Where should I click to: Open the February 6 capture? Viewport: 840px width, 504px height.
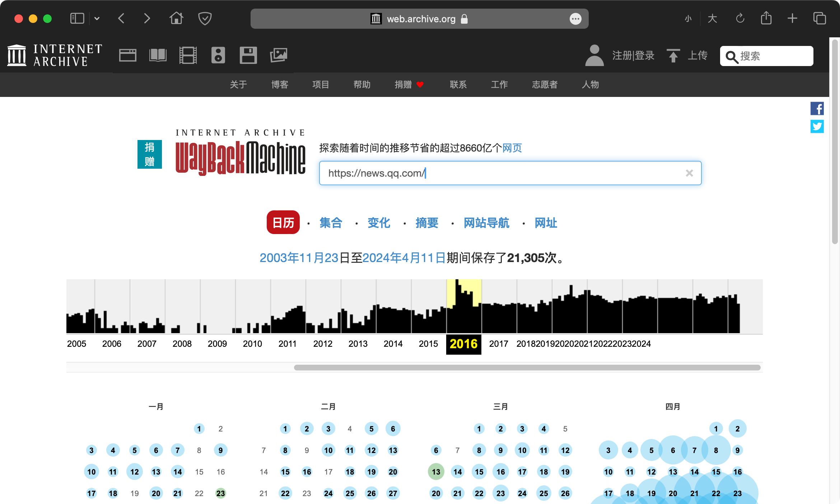[393, 429]
